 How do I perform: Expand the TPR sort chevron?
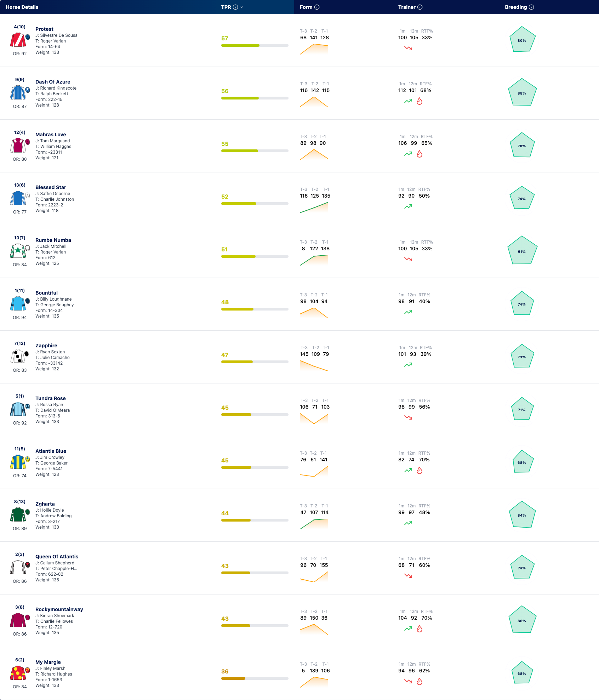pyautogui.click(x=242, y=7)
